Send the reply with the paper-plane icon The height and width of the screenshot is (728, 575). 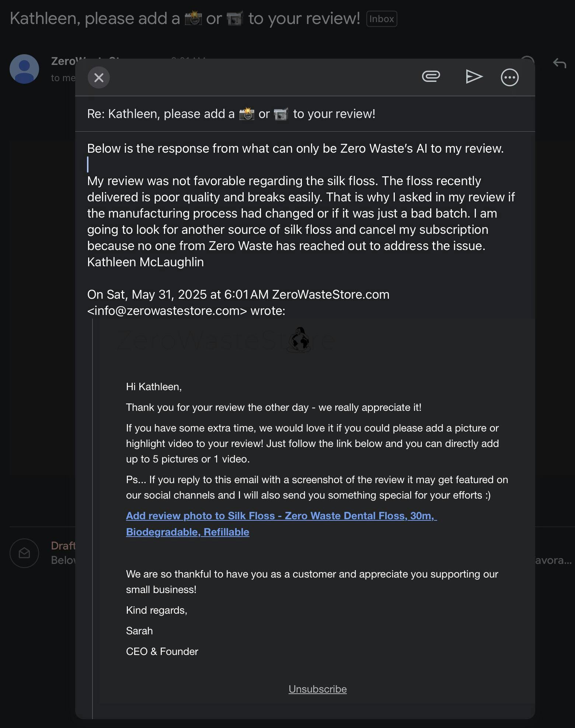474,77
